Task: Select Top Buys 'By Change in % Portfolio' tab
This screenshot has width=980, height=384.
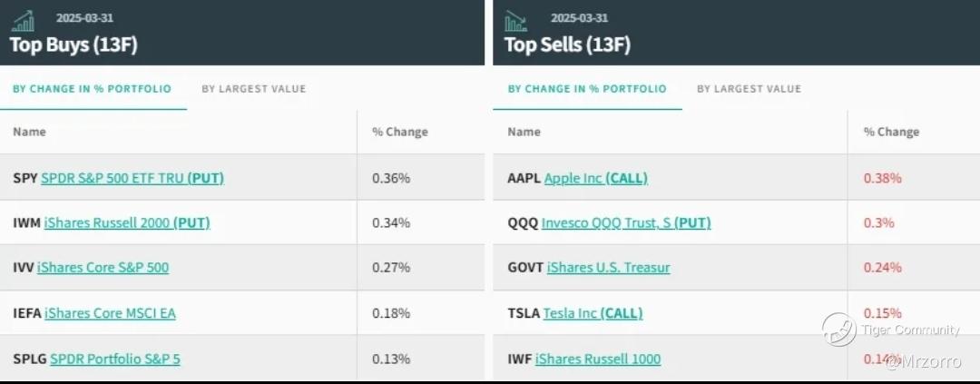Action: tap(92, 89)
